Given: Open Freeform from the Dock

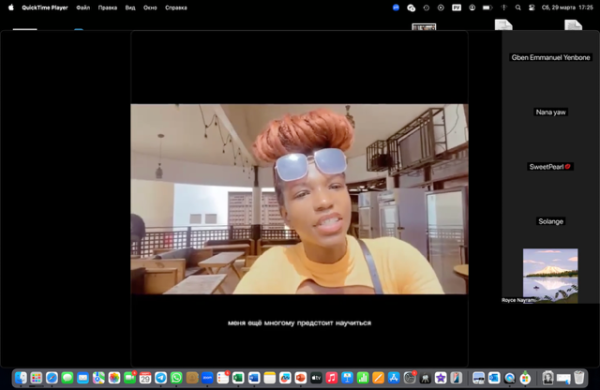Looking at the screenshot, I should [x=285, y=378].
